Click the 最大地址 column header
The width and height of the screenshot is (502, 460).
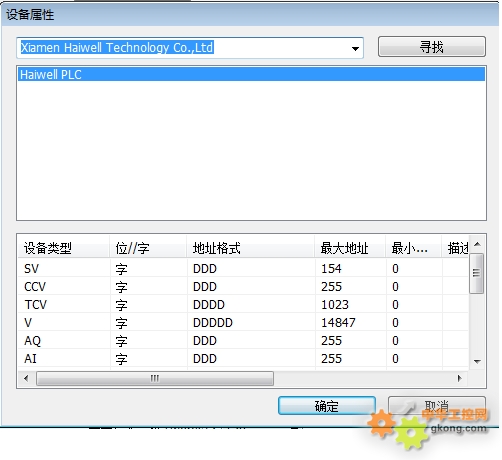(350, 248)
